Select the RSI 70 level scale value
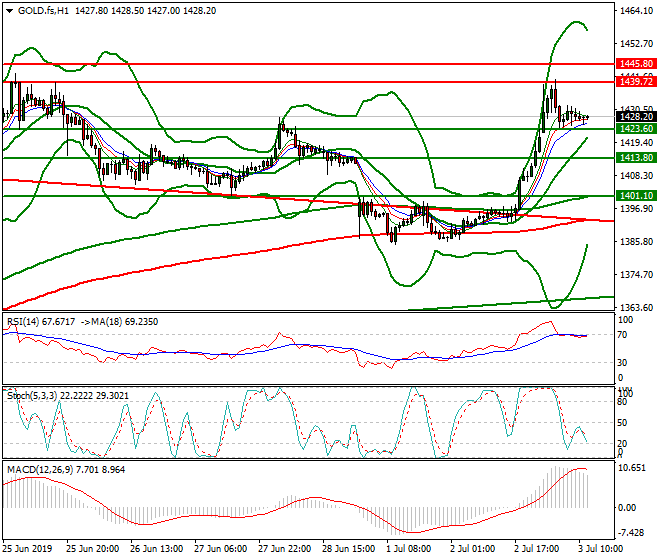Viewport: 660px width, 560px height. pos(623,335)
